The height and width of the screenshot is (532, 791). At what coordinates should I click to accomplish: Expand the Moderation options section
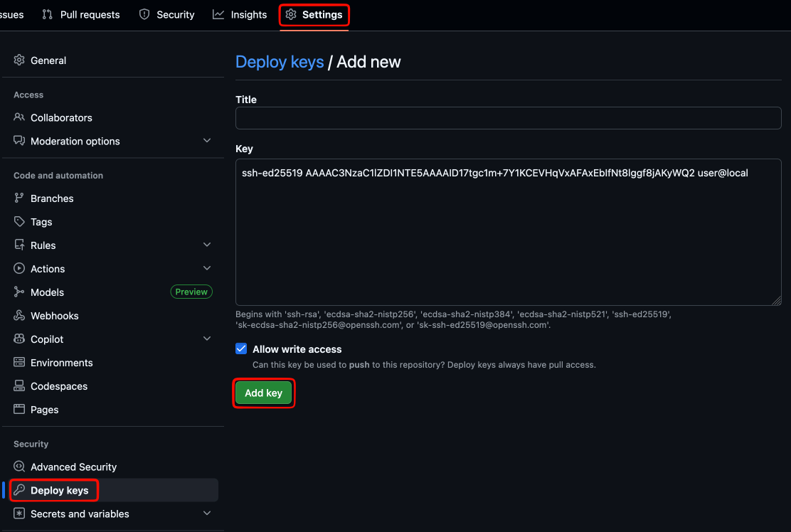click(207, 141)
